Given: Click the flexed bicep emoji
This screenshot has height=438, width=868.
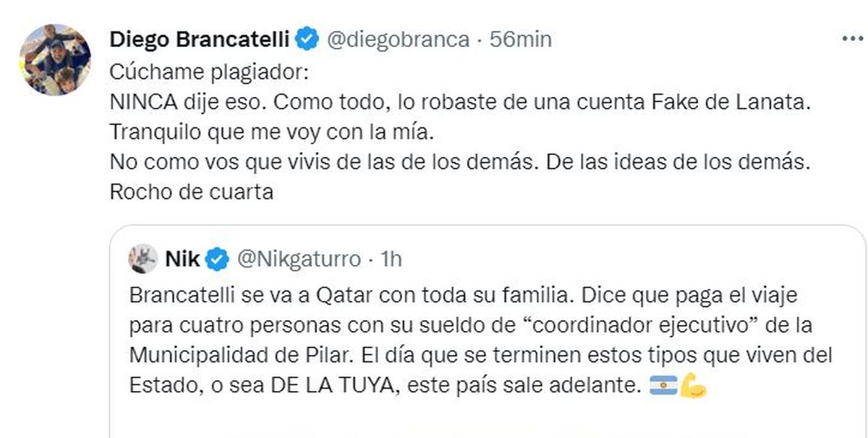Looking at the screenshot, I should tap(694, 386).
